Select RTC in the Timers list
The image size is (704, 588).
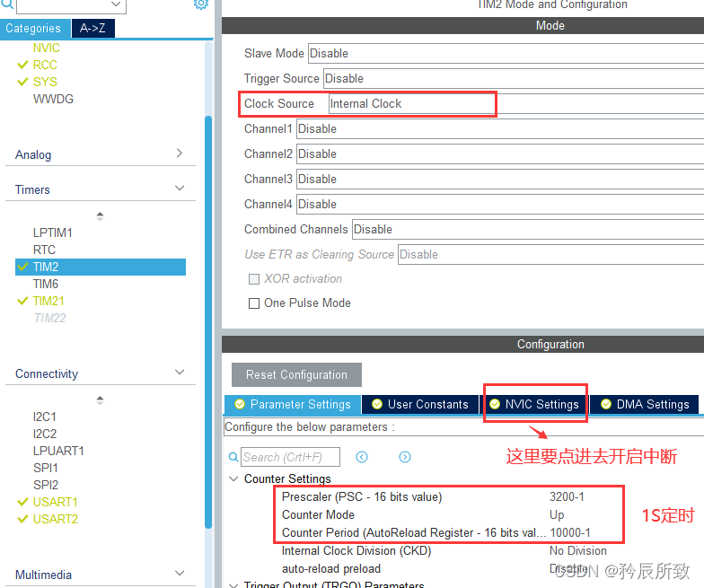pos(44,250)
